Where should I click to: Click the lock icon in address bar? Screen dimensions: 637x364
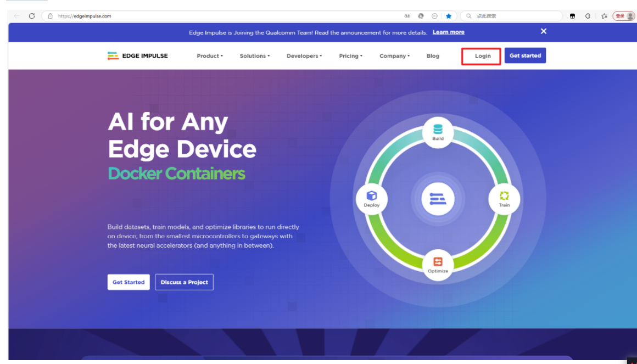click(x=51, y=16)
